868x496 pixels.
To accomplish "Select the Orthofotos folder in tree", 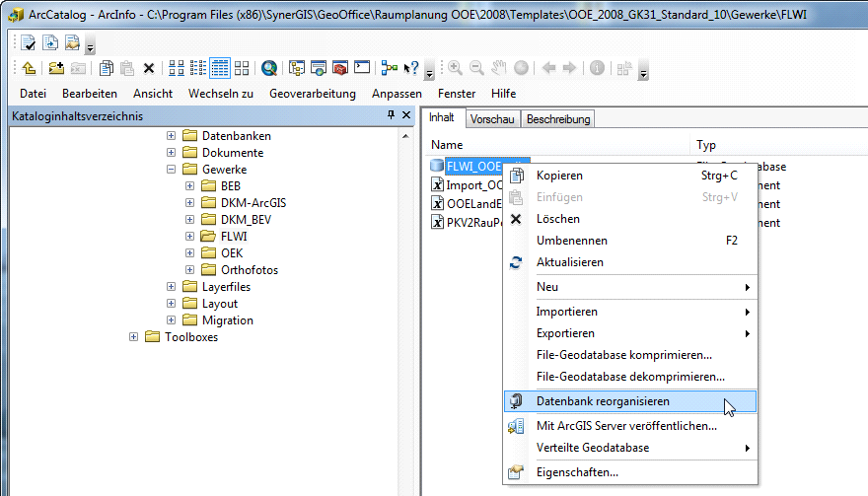I will 249,270.
